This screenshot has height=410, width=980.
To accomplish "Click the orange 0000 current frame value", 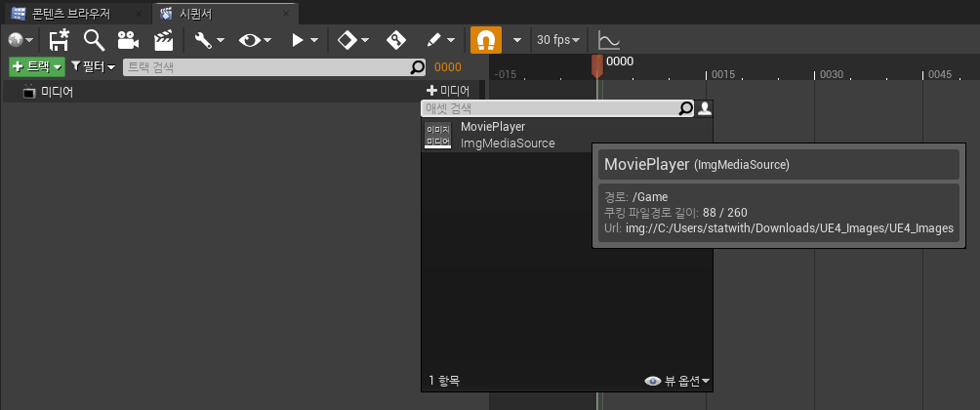I will (x=447, y=67).
